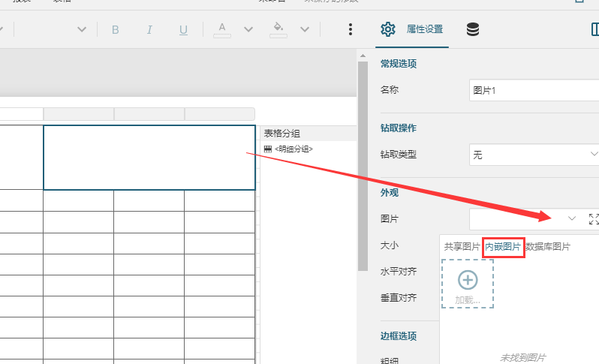
Task: Open the three-dot more options menu
Action: pyautogui.click(x=351, y=30)
